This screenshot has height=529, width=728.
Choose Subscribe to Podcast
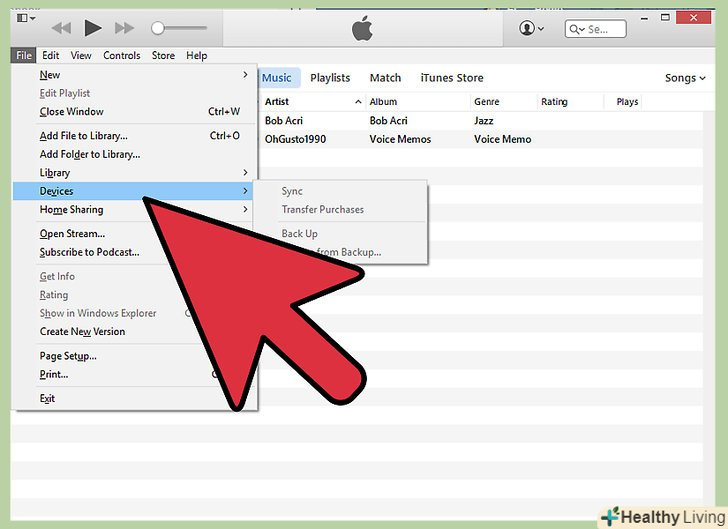point(90,252)
